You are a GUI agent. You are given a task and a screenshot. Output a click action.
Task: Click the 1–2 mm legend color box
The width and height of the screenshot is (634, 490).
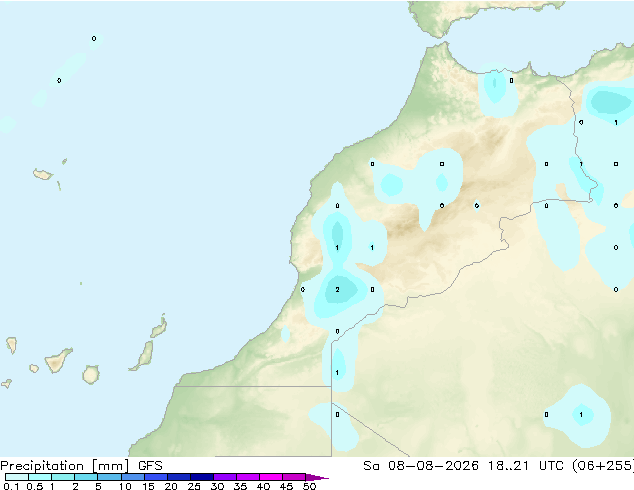click(63, 477)
